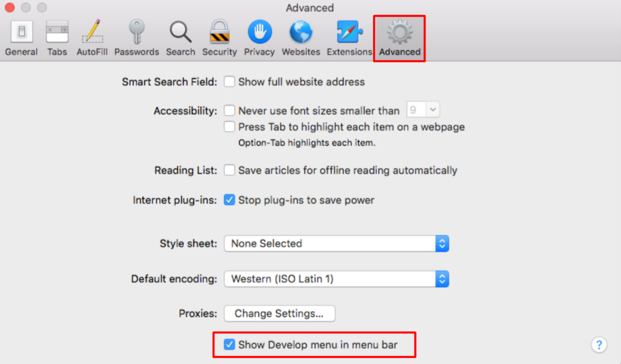This screenshot has height=364, width=621.
Task: Select the Security padlock icon
Action: (220, 39)
